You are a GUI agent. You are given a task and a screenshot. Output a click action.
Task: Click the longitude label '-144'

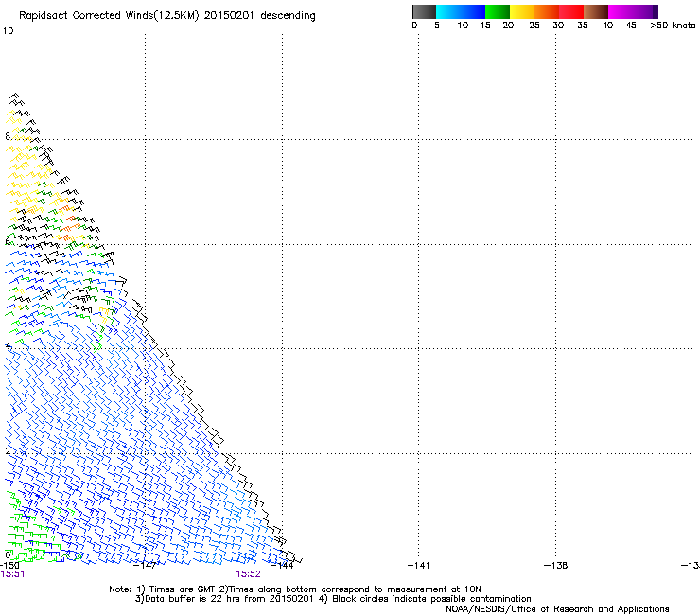pos(282,566)
